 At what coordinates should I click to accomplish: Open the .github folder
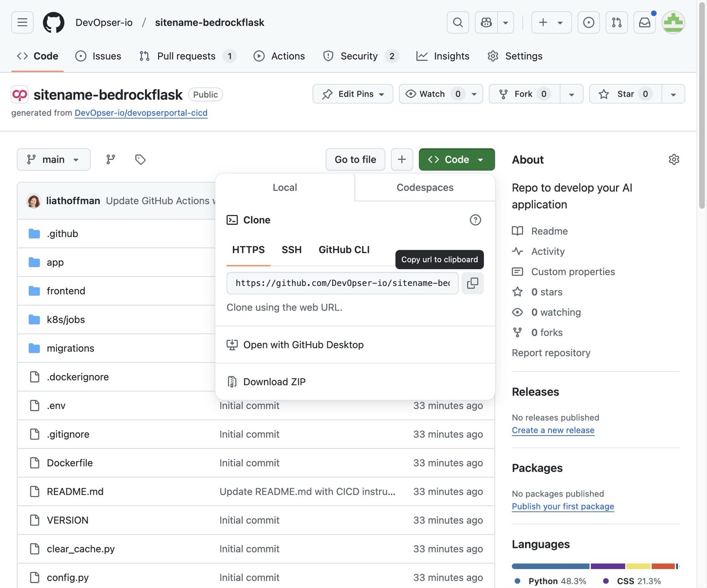click(62, 234)
